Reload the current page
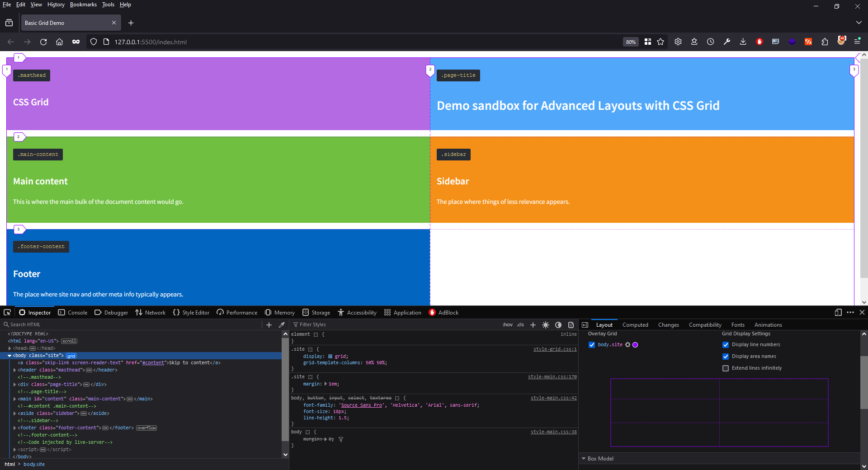Screen dimensions: 868x470 click(43, 42)
